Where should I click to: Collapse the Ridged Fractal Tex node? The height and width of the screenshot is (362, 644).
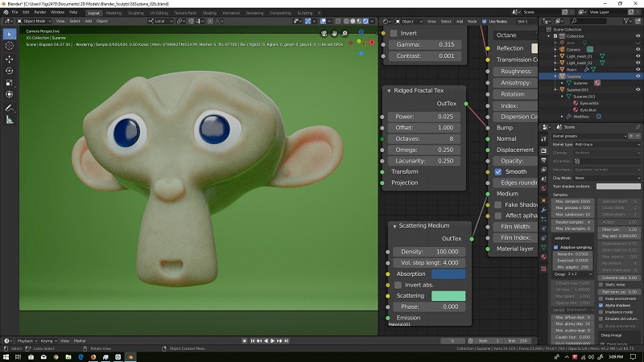pos(389,91)
